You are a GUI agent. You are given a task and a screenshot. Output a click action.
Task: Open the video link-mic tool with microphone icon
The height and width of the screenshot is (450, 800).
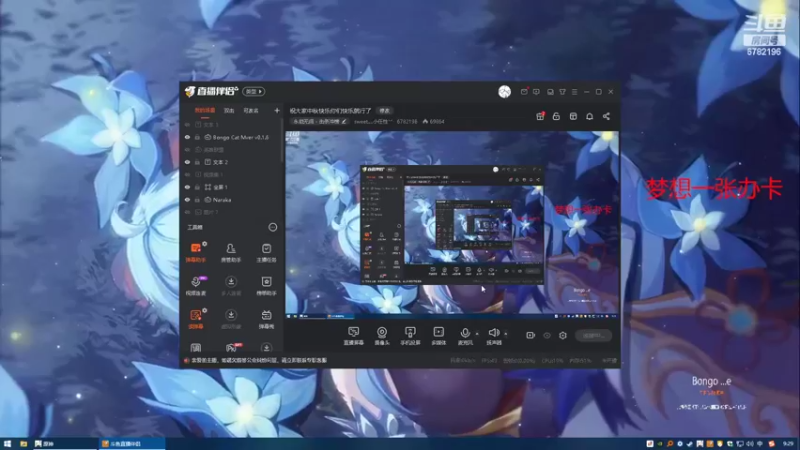point(195,285)
